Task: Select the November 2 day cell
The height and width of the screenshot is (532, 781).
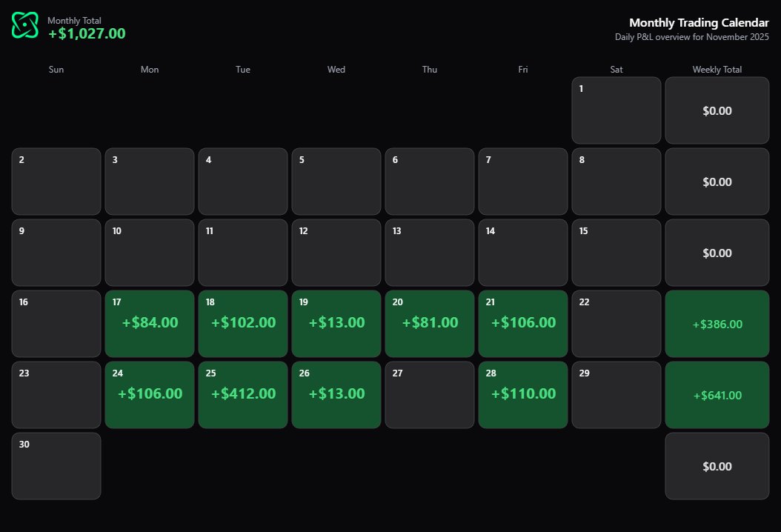Action: pos(56,182)
